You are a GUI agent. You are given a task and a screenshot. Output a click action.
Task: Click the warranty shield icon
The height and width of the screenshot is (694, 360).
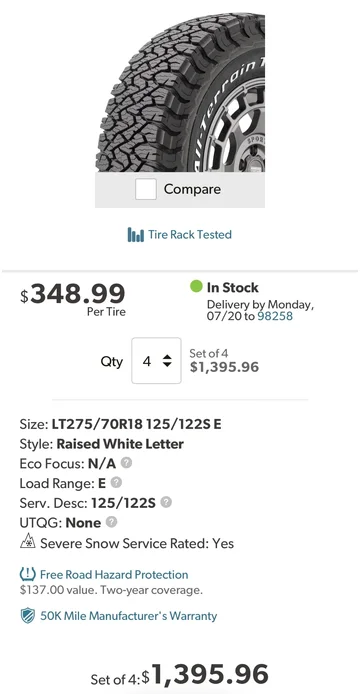coord(28,616)
